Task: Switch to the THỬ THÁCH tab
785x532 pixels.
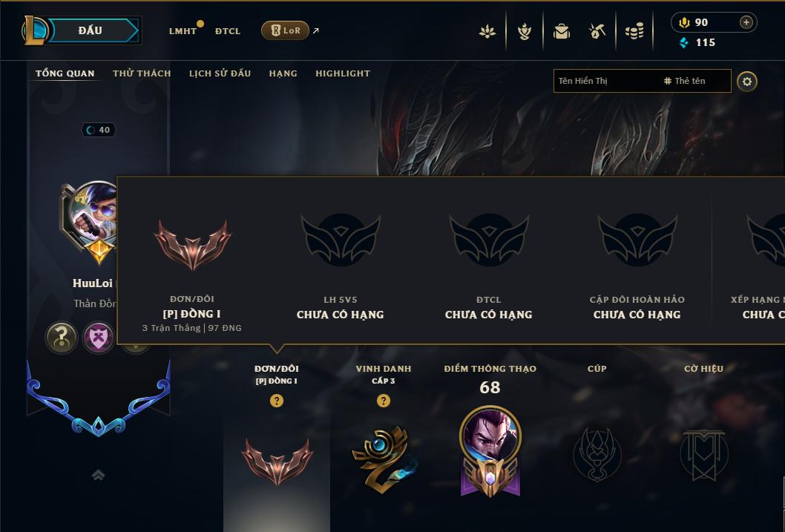Action: [142, 73]
